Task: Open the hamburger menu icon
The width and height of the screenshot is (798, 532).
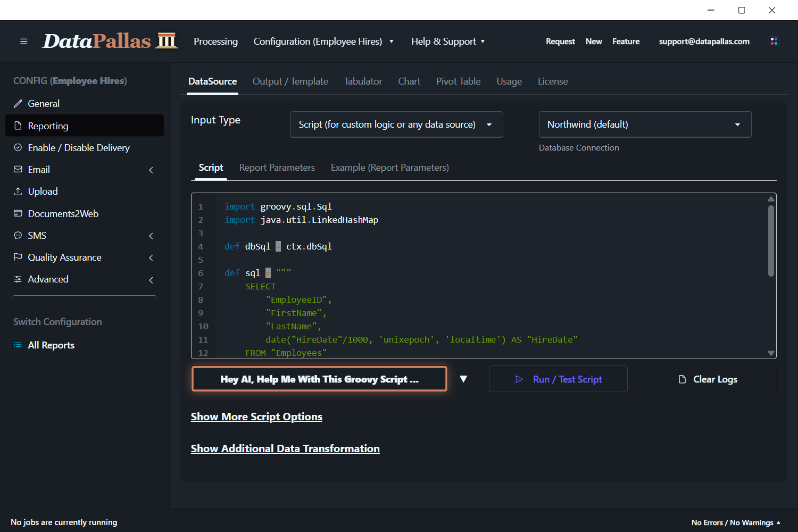Action: point(23,41)
